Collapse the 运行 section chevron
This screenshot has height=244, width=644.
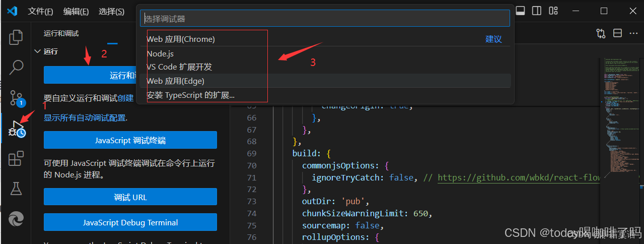click(x=37, y=51)
